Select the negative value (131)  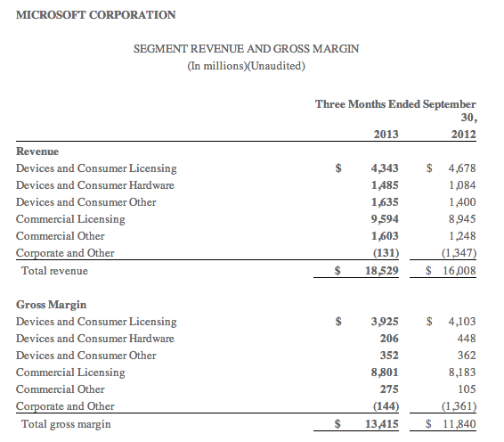point(386,253)
